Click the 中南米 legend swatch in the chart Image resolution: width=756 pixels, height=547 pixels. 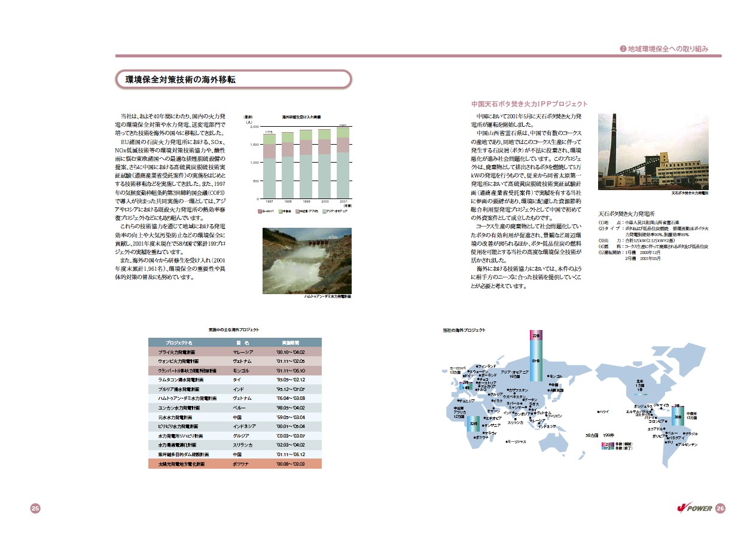coord(281,211)
